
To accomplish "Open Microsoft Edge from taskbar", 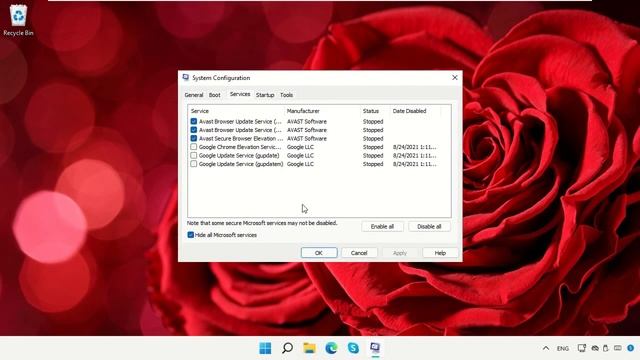I will tap(331, 348).
